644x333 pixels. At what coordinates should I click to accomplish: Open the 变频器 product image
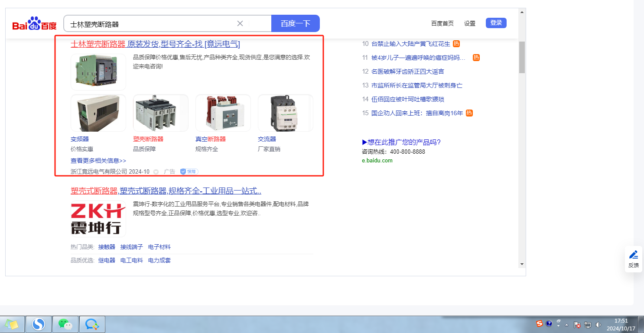point(98,113)
